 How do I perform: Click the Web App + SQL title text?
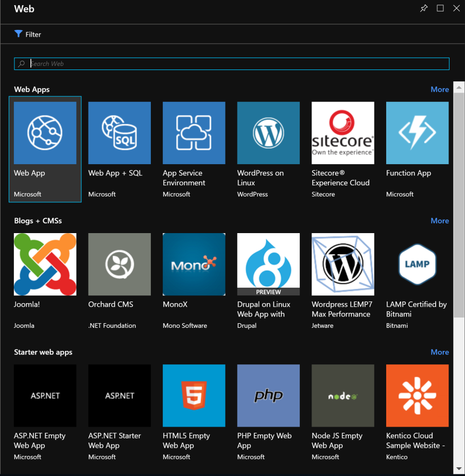click(x=115, y=173)
